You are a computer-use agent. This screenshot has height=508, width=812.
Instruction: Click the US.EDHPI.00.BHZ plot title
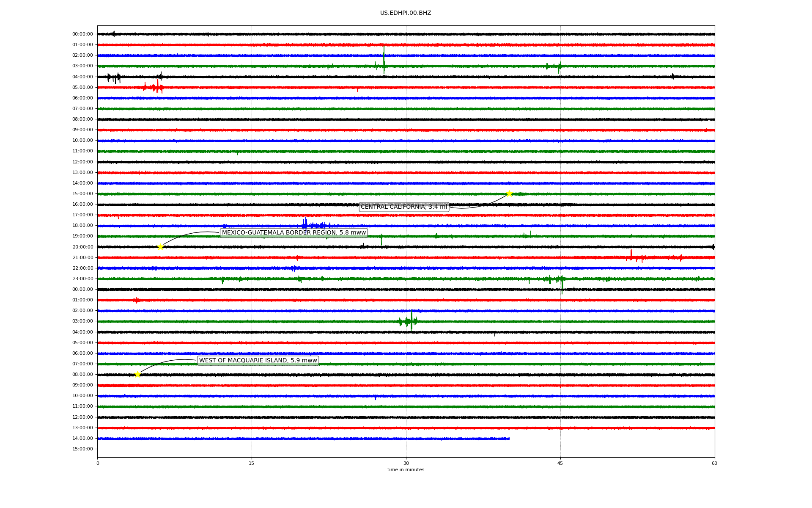coord(405,13)
